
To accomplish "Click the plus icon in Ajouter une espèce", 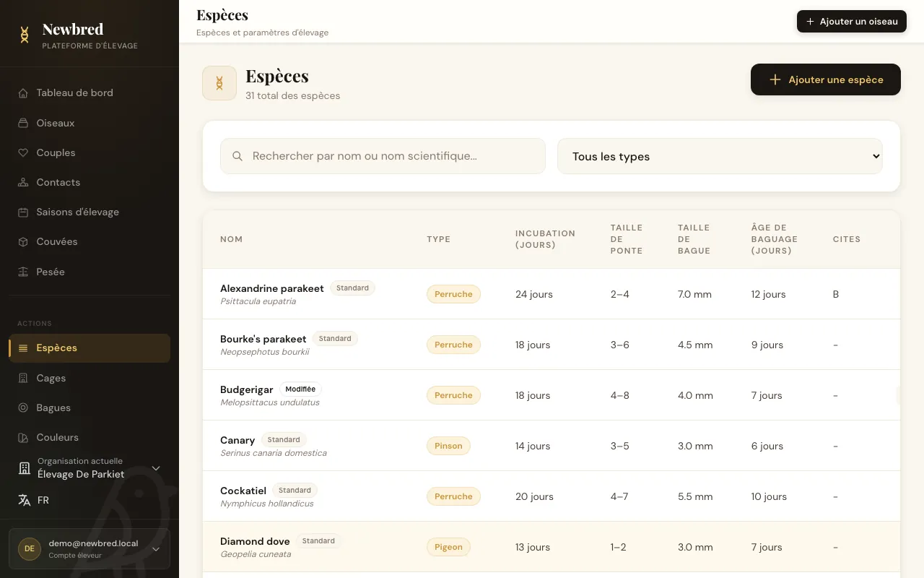I will click(x=775, y=79).
